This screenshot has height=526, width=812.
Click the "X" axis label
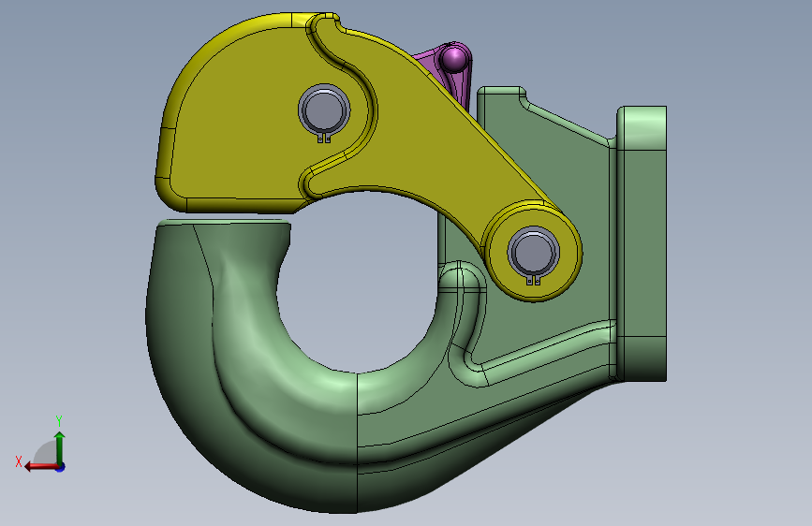(19, 461)
